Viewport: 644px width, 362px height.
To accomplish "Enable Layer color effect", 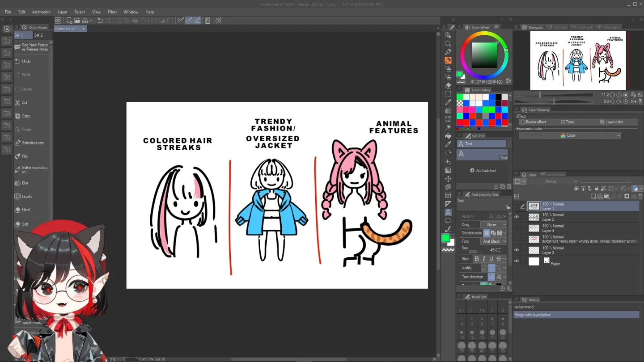I will 612,122.
